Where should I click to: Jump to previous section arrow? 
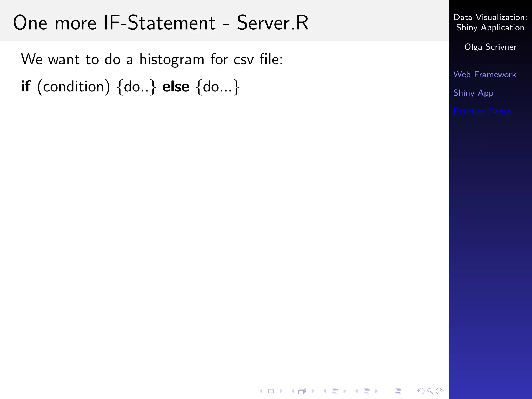[356, 391]
